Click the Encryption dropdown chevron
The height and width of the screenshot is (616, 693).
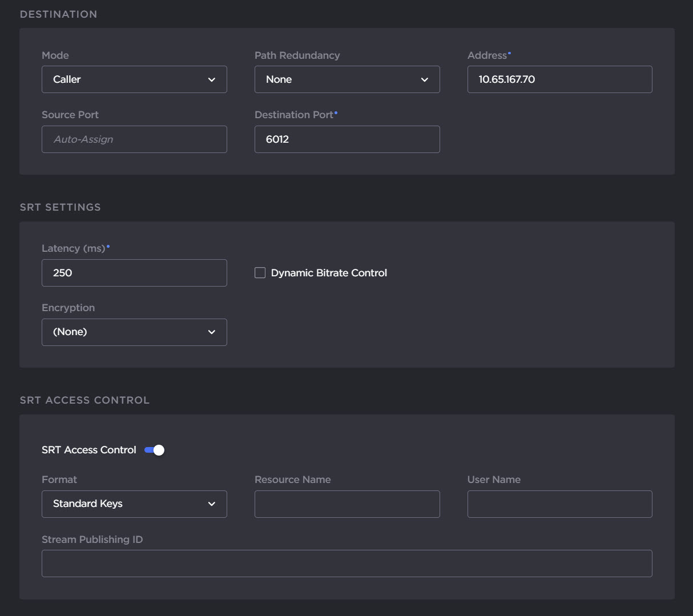pos(212,332)
